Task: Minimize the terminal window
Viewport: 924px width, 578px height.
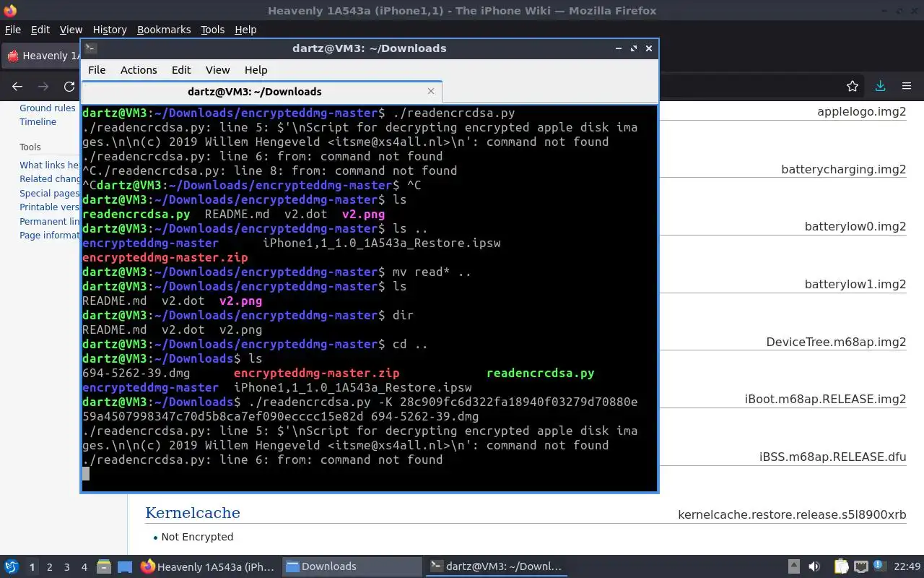Action: [619, 48]
